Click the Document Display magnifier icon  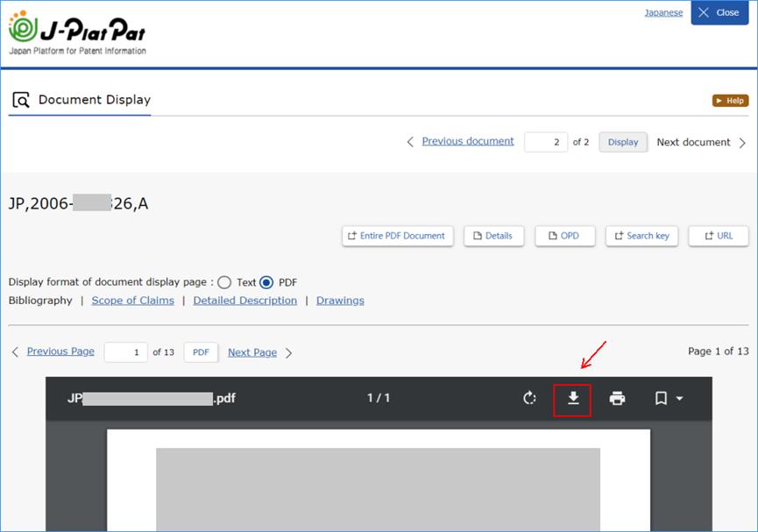coord(21,100)
